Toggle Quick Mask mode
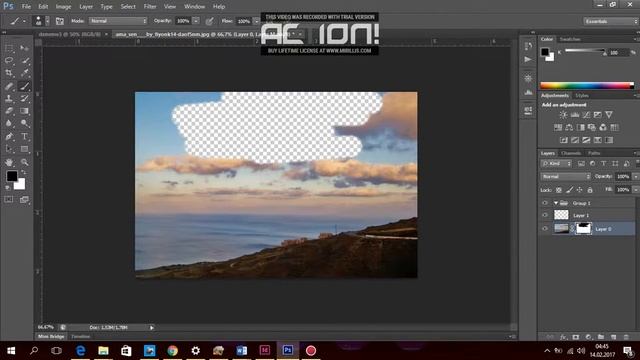The height and width of the screenshot is (360, 640). pos(9,199)
